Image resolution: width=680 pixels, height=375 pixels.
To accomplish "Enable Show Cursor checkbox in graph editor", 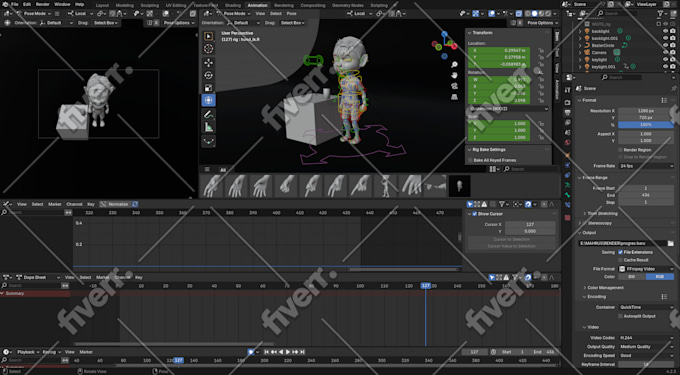I will [474, 214].
